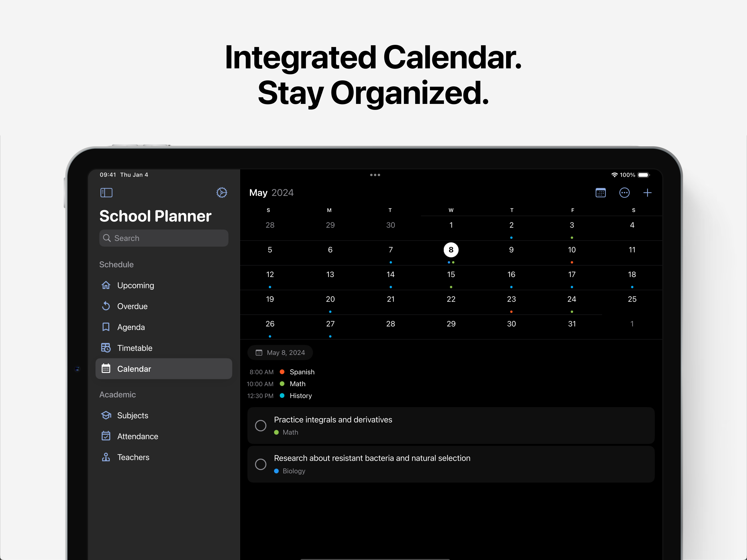Mark 'Practice integrals and derivatives' as complete
The image size is (747, 560).
[260, 425]
